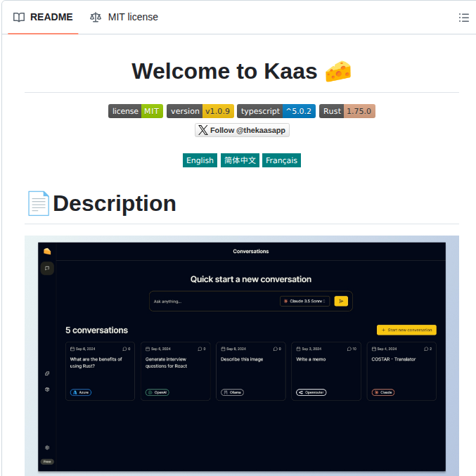The height and width of the screenshot is (476, 476).
Task: Switch to the README tab
Action: pos(43,18)
